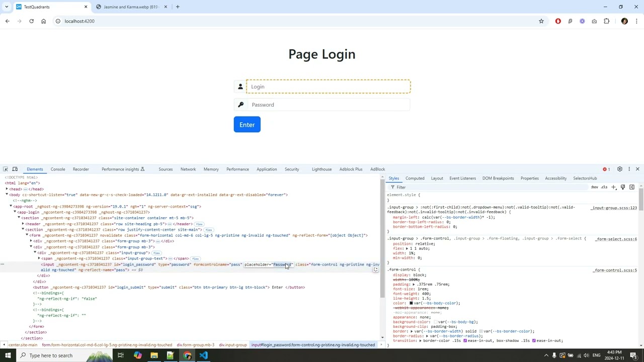This screenshot has height=362, width=644.
Task: Open DevTools more options menu
Action: point(629,169)
